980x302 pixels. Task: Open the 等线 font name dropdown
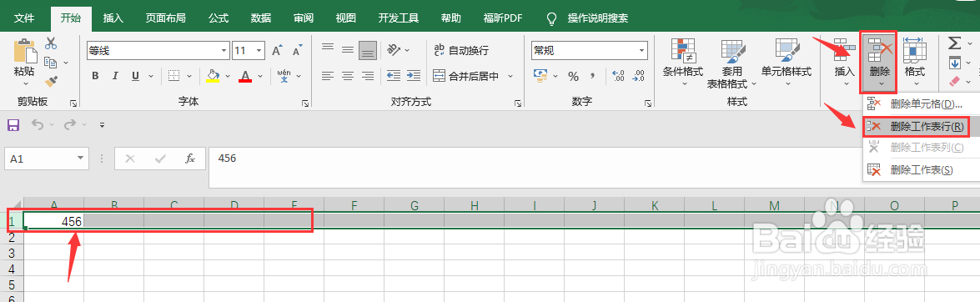point(224,51)
